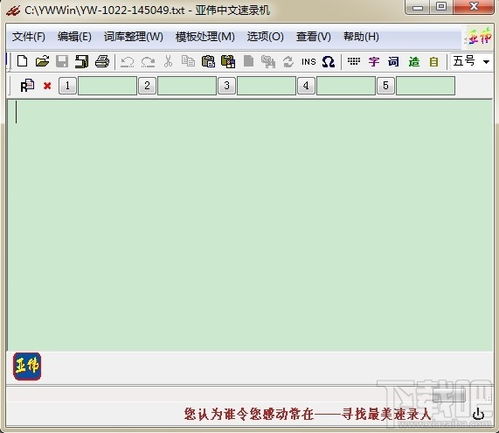The width and height of the screenshot is (499, 433).
Task: Open the 查看(V) menu
Action: tap(314, 37)
